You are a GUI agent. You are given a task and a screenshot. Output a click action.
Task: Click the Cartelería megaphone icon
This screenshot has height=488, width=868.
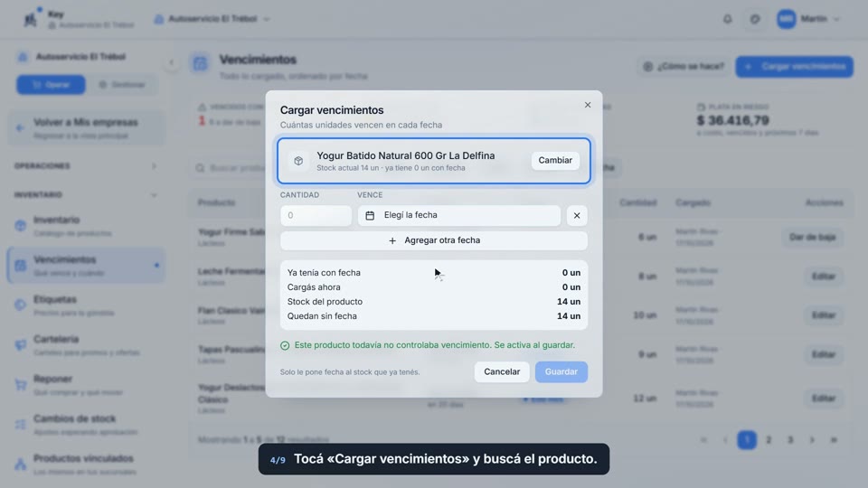21,344
